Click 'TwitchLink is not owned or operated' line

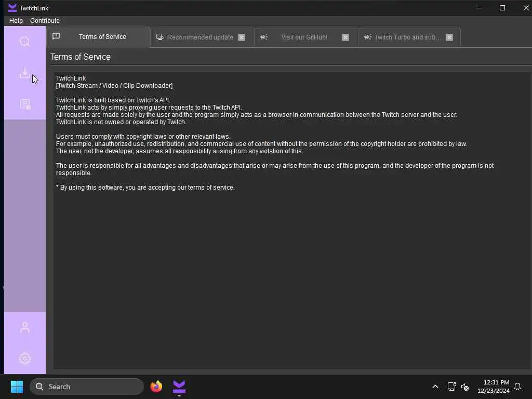tap(121, 122)
